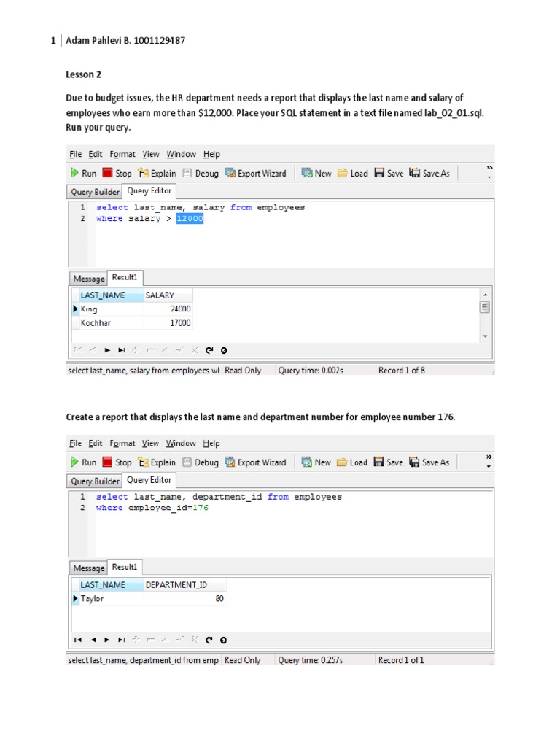Image resolution: width=560 pixels, height=747 pixels.
Task: Switch to Query Builder tab in salary window
Action: (95, 192)
